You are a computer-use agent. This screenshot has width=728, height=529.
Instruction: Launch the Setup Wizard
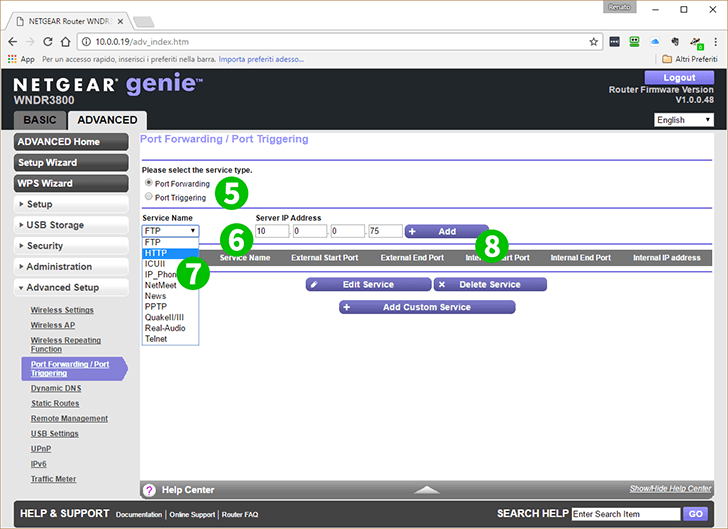pyautogui.click(x=71, y=163)
